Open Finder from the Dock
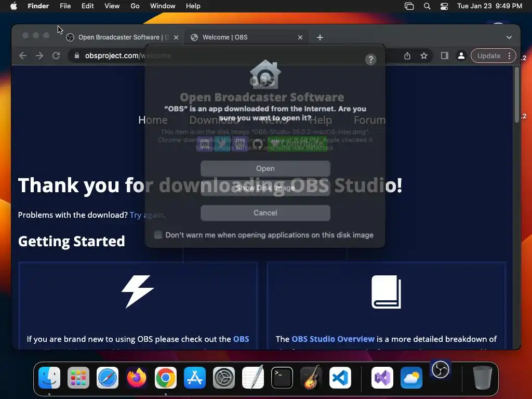Screen dimensions: 532x399 coord(49,378)
